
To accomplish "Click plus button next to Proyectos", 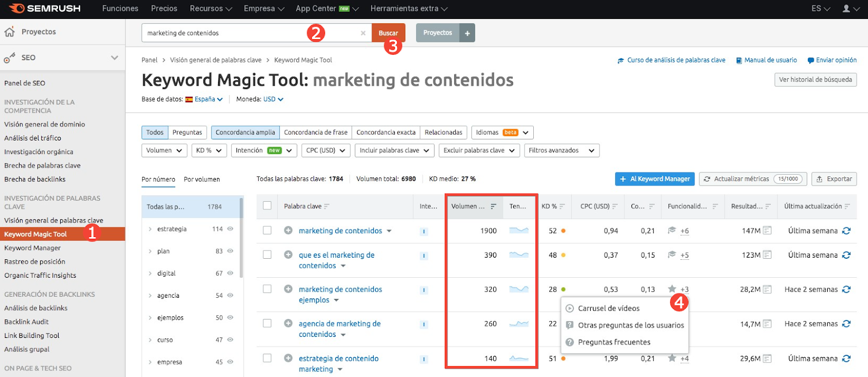I will pos(467,33).
